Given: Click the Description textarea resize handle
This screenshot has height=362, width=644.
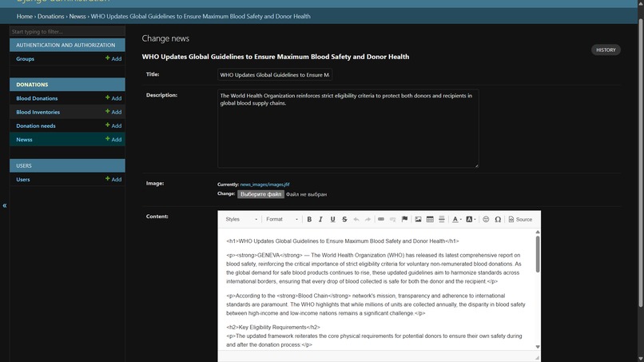Looking at the screenshot, I should tap(476, 165).
